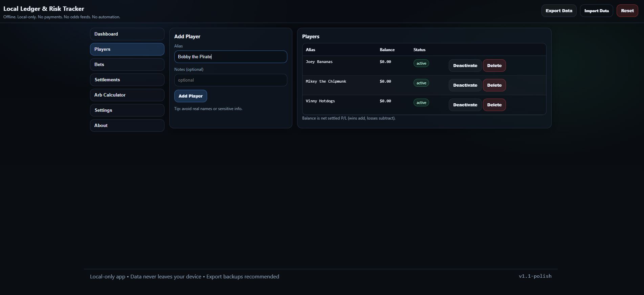Delete player Joey Bananas
Image resolution: width=644 pixels, height=295 pixels.
494,66
